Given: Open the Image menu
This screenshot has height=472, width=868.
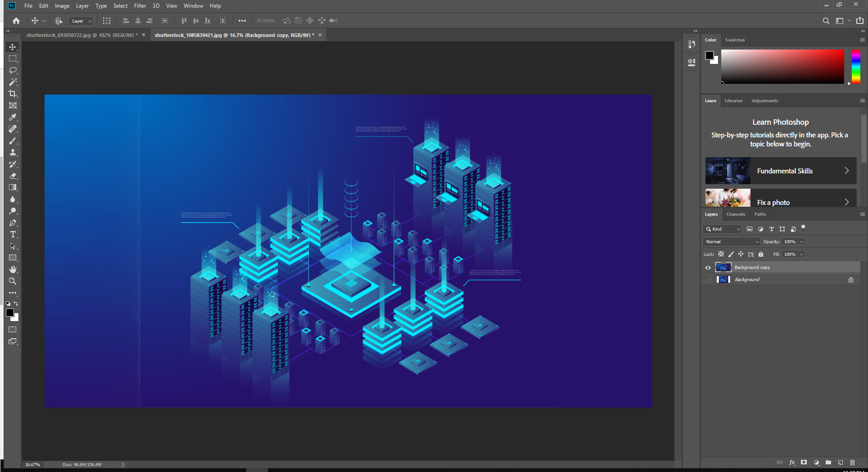Looking at the screenshot, I should pyautogui.click(x=62, y=6).
